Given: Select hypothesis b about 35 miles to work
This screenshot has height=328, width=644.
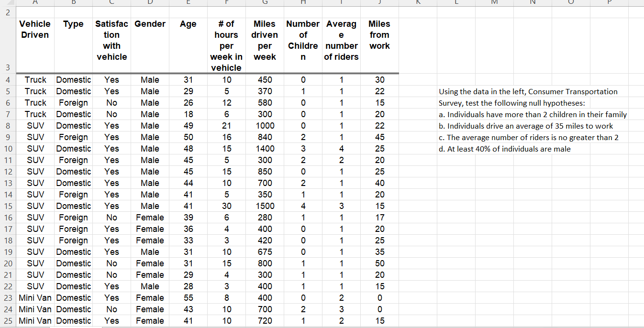Looking at the screenshot, I should 526,126.
